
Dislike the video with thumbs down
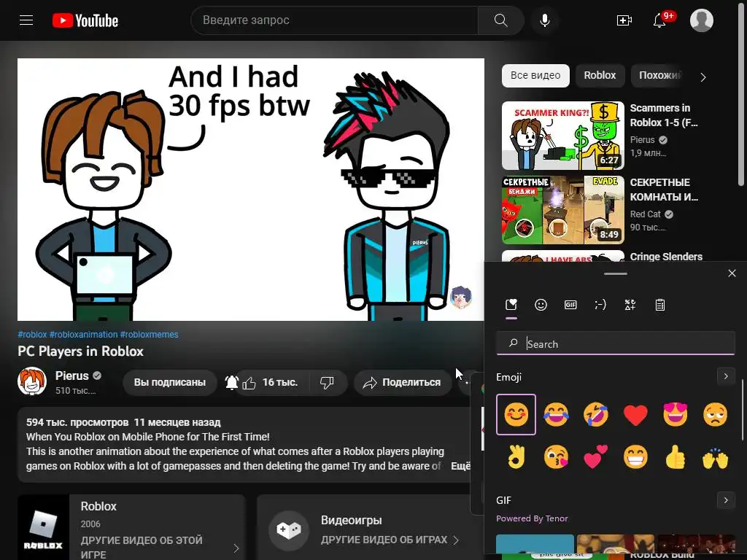328,382
